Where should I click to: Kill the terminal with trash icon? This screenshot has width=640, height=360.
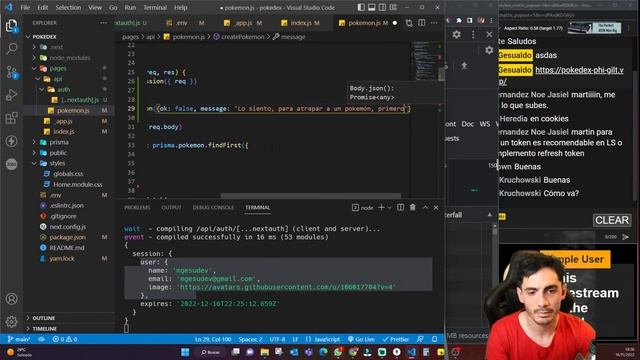tap(413, 207)
